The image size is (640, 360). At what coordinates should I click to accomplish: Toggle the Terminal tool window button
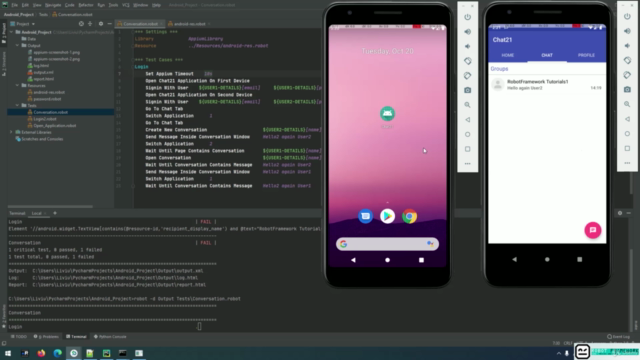tap(76, 337)
